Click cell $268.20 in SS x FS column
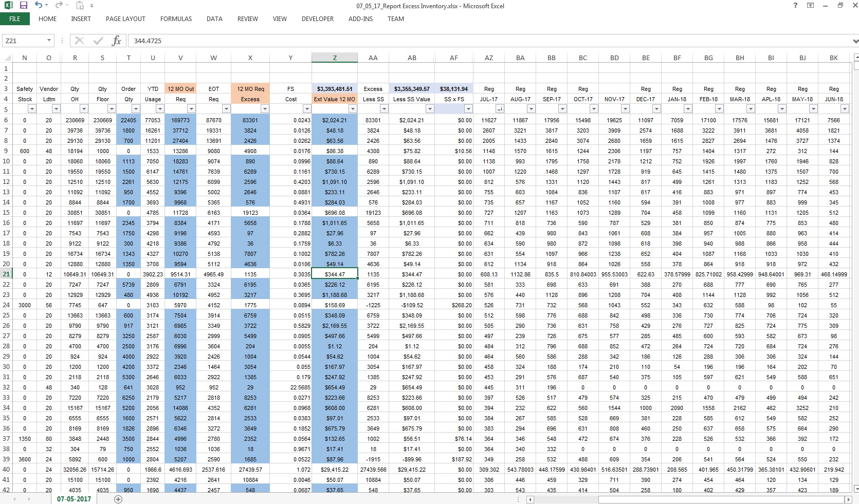This screenshot has width=859, height=504. click(x=454, y=305)
